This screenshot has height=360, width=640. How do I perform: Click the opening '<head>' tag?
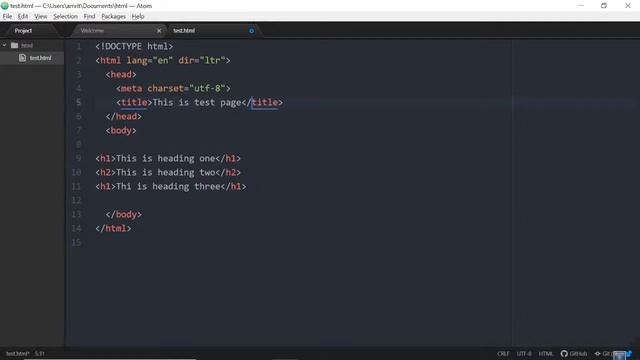pyautogui.click(x=121, y=74)
